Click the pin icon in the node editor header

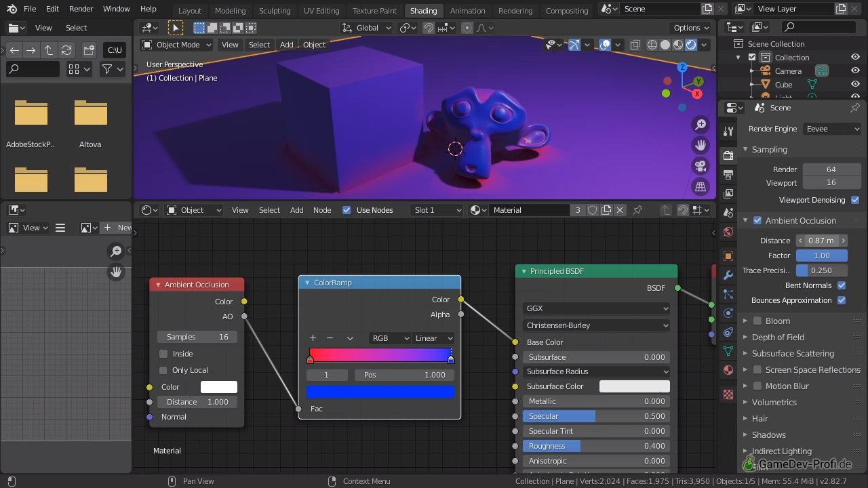(x=637, y=210)
